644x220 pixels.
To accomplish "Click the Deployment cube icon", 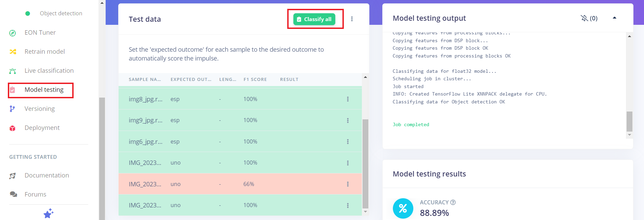I will click(x=12, y=128).
